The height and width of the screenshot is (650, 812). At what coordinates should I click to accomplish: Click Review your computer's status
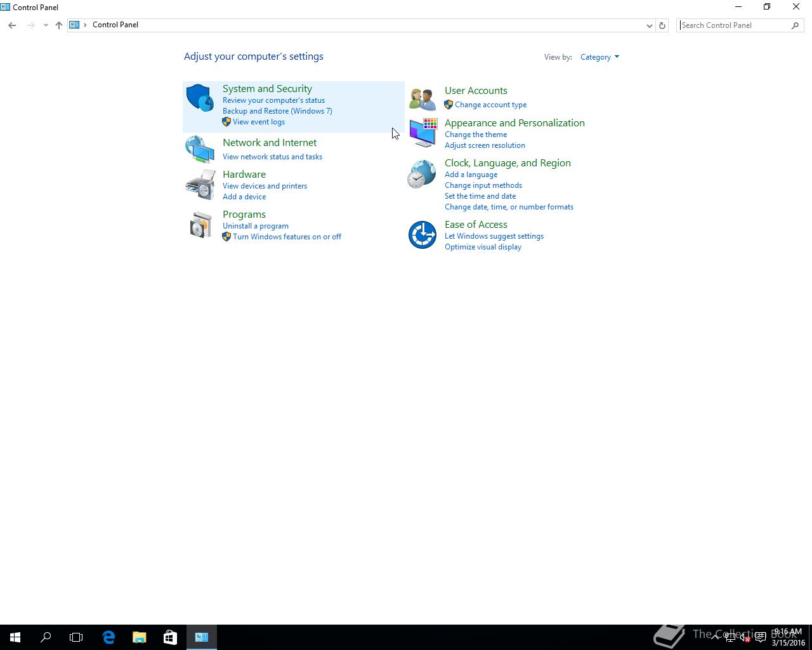click(273, 100)
